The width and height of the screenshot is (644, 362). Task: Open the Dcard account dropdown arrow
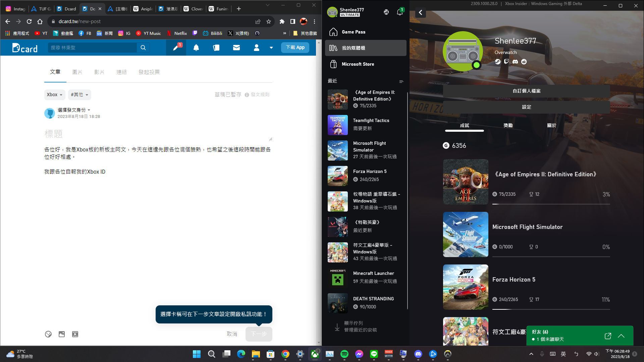tap(271, 48)
